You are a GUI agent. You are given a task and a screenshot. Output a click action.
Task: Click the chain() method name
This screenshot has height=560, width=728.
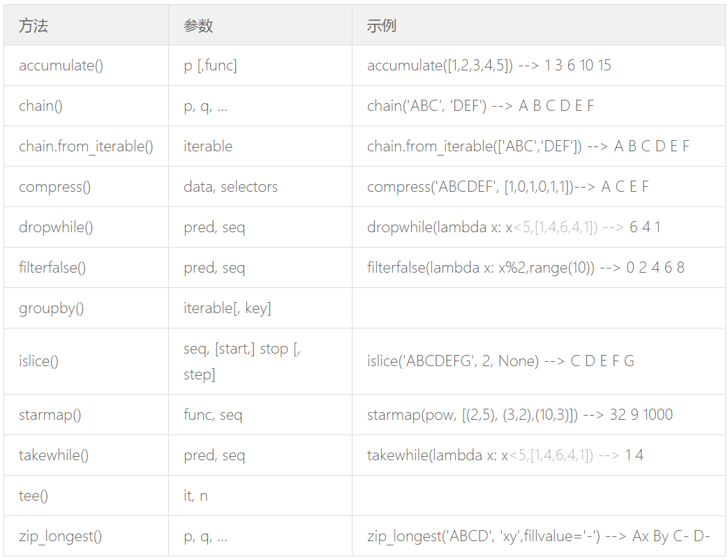click(41, 106)
